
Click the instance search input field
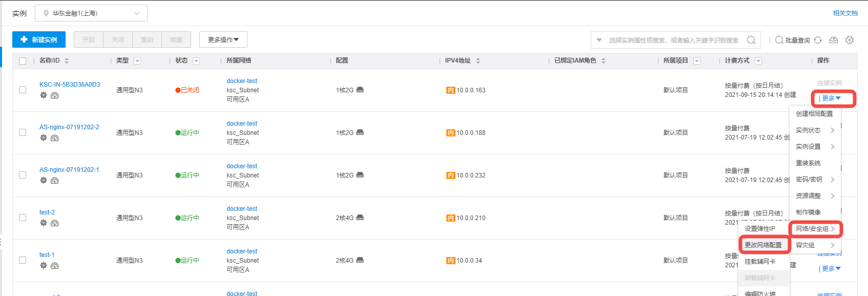coord(673,40)
